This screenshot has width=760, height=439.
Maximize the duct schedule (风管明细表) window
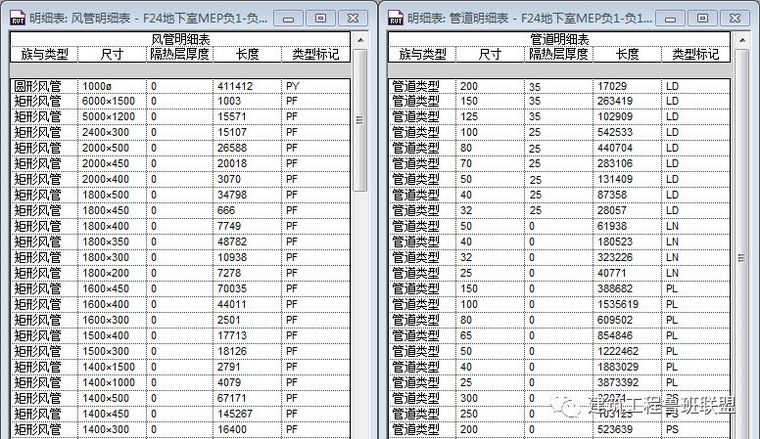(x=320, y=18)
